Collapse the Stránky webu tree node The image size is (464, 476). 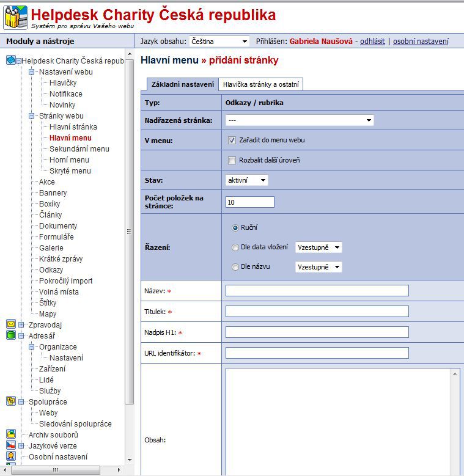coord(31,115)
